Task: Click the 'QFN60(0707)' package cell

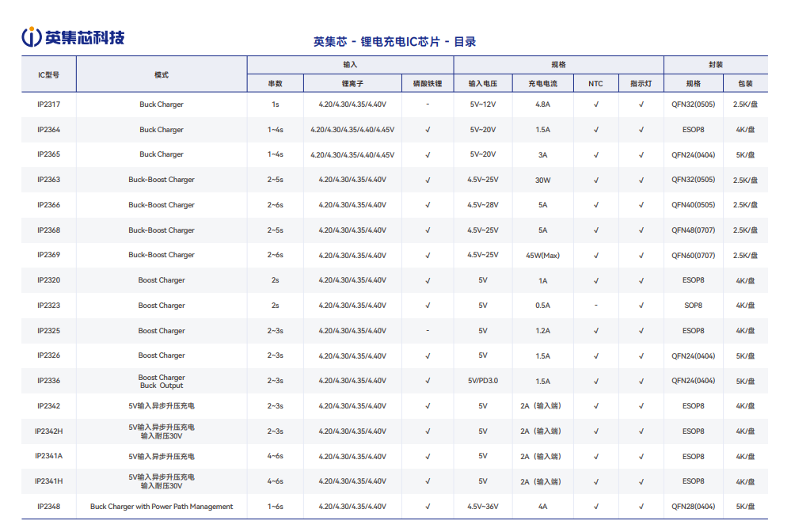Action: tap(693, 255)
